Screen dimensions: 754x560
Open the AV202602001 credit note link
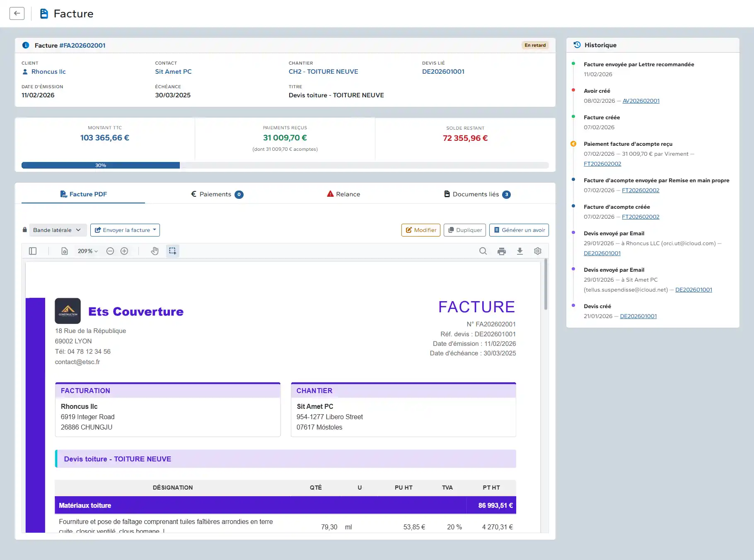[x=641, y=101]
